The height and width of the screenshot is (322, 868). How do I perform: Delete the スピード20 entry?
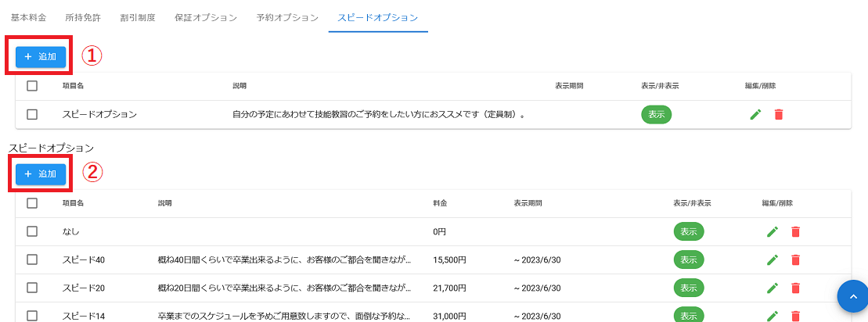pyautogui.click(x=795, y=288)
